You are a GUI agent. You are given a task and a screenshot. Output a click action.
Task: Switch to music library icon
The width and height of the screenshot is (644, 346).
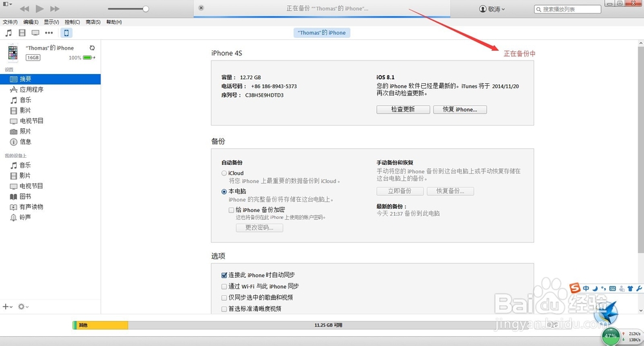pyautogui.click(x=8, y=33)
